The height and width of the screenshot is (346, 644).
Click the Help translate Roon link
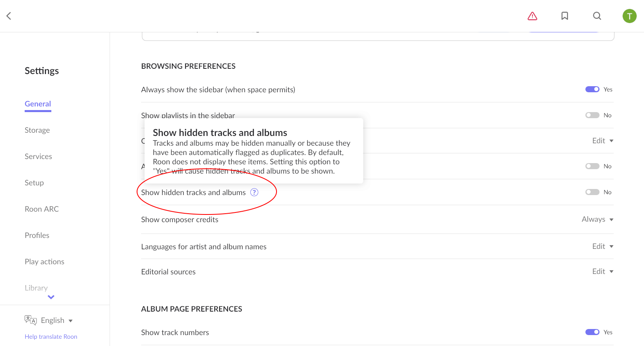51,337
